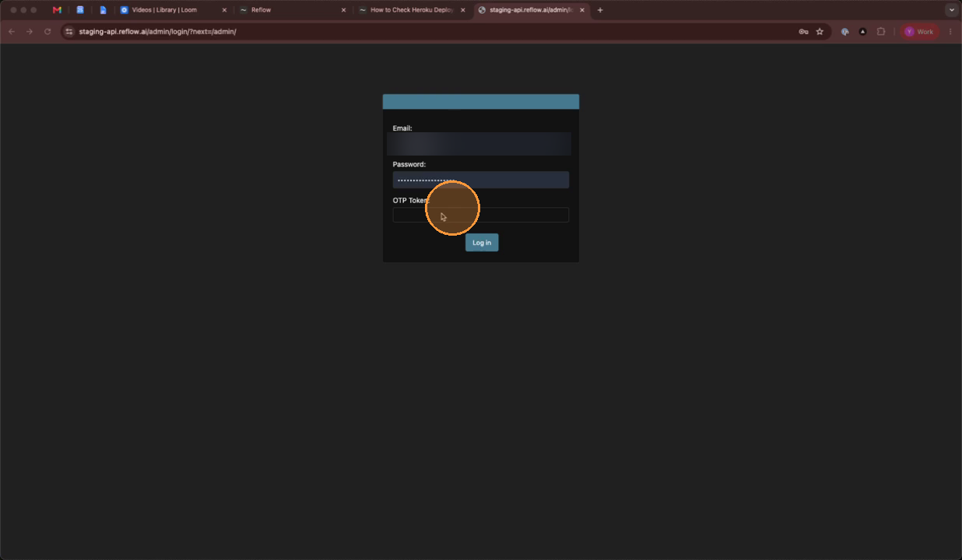Image resolution: width=962 pixels, height=560 pixels.
Task: Bookmark this page with star
Action: 820,32
